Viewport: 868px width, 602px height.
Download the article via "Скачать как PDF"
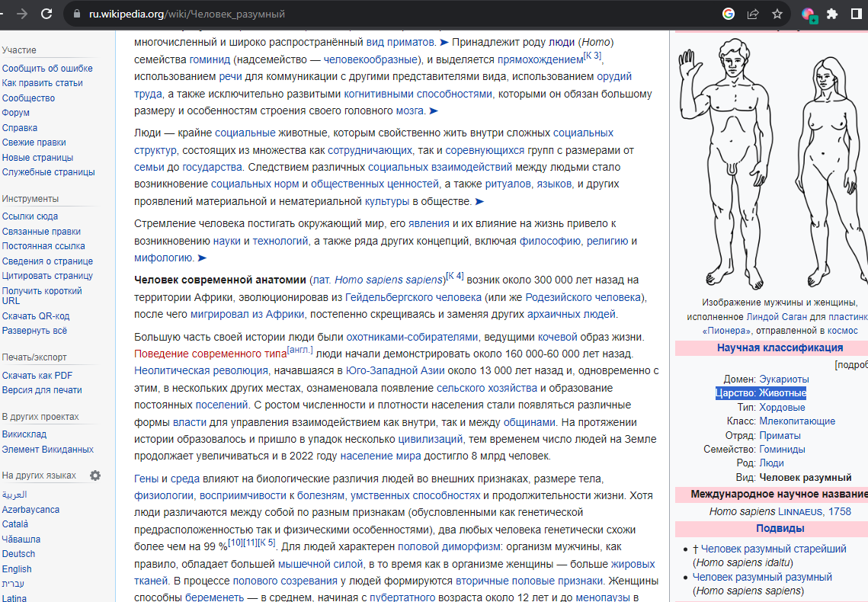coord(37,375)
